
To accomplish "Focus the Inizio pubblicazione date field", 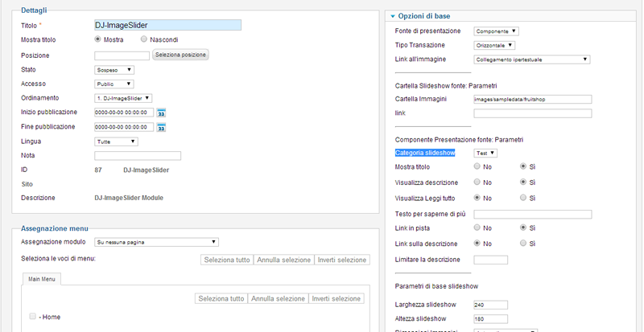I will point(124,113).
